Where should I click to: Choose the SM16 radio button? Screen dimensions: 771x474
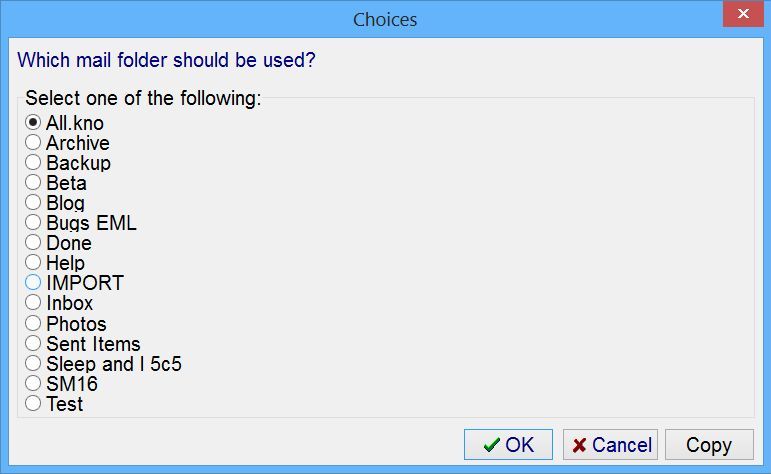click(x=33, y=384)
